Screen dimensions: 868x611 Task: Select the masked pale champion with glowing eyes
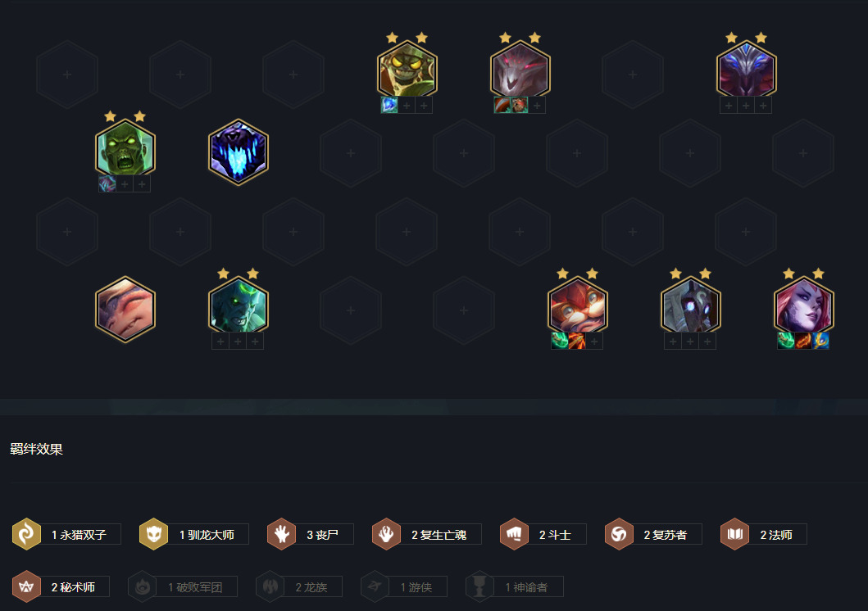pos(690,305)
